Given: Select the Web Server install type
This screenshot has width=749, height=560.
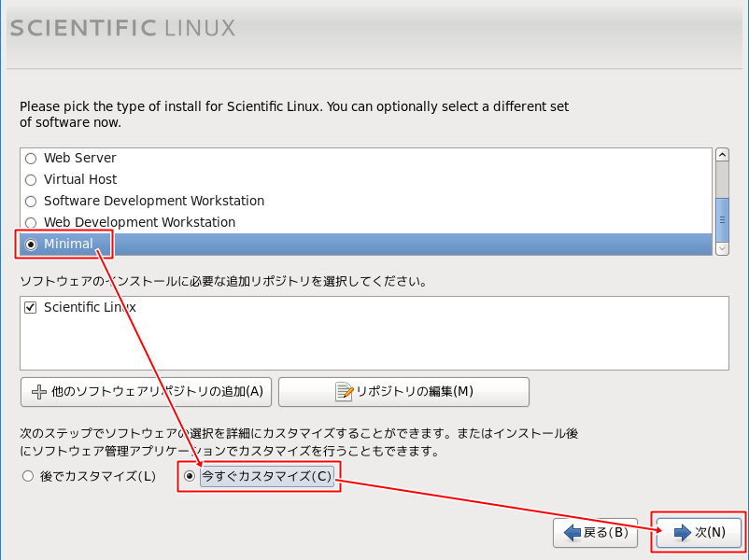Looking at the screenshot, I should click(31, 158).
